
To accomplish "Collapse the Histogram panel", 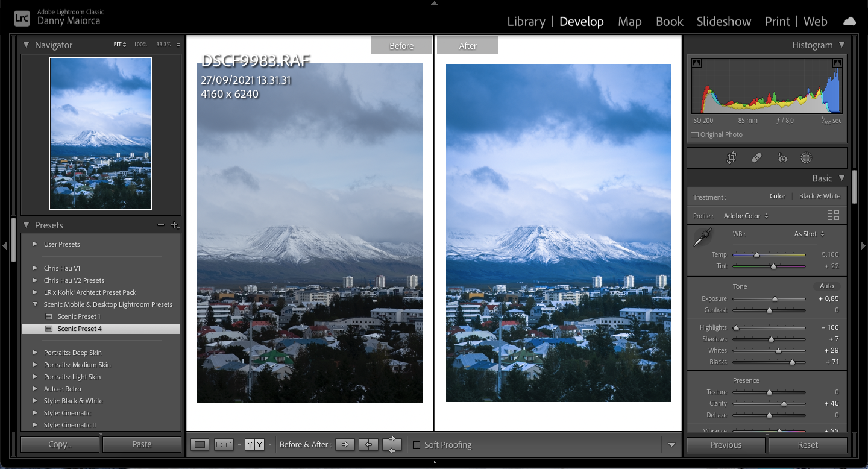I will (841, 45).
